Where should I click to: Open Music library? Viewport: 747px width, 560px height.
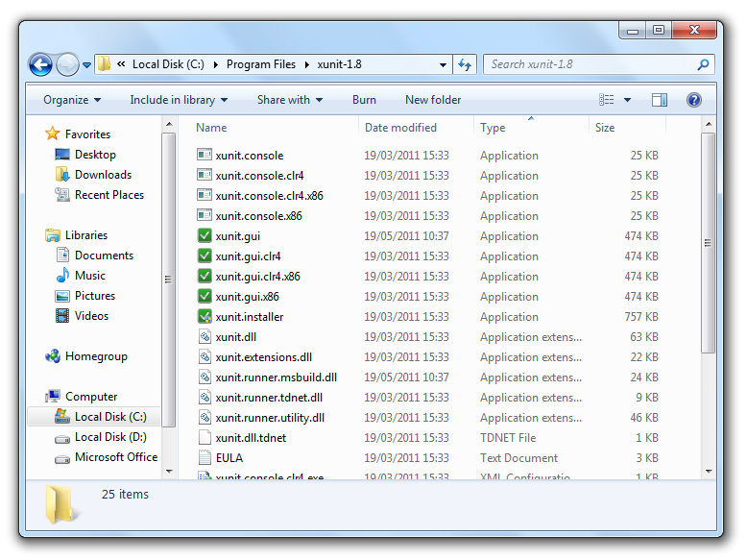tap(90, 276)
